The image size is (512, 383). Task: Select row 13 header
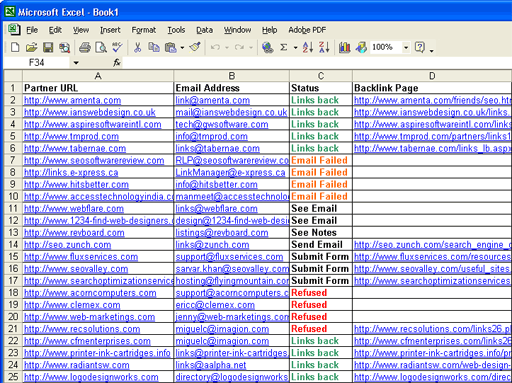(13, 232)
